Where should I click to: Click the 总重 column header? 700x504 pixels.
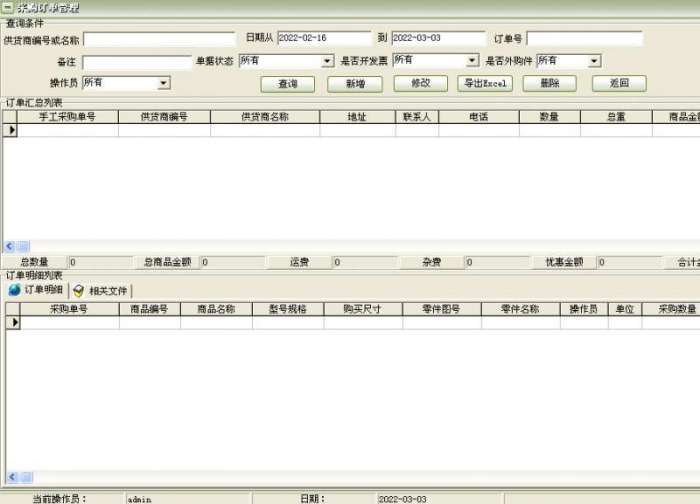(x=616, y=117)
